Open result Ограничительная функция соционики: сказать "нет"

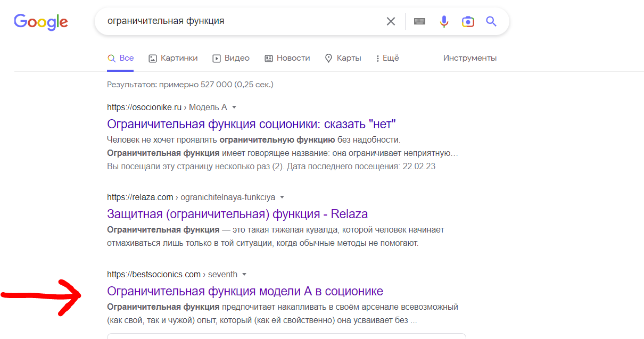252,124
